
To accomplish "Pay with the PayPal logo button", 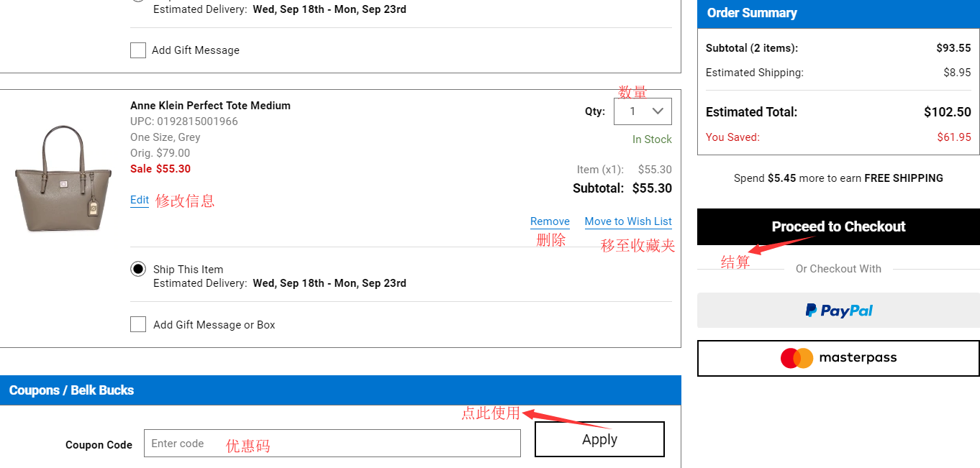I will pos(838,311).
